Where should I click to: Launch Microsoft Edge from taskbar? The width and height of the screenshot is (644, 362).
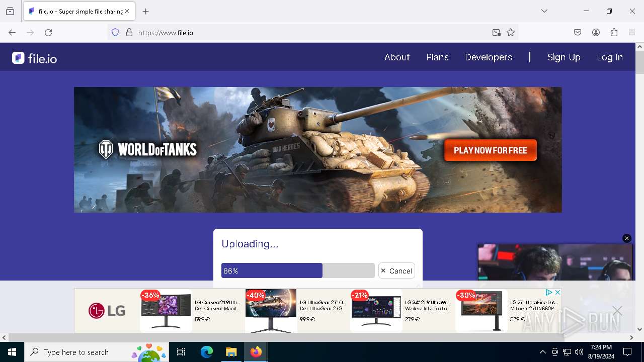point(207,352)
